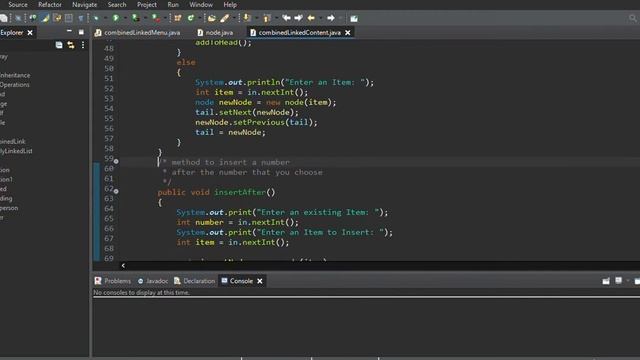This screenshot has width=640, height=360.
Task: Click the New Java Package icon
Action: tap(178, 18)
